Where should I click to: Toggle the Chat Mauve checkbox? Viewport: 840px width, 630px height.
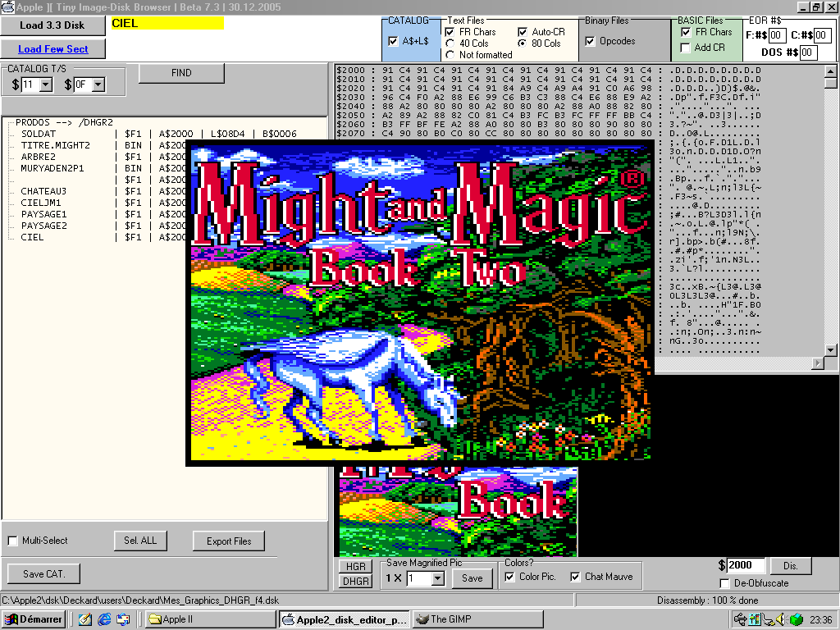click(x=575, y=577)
